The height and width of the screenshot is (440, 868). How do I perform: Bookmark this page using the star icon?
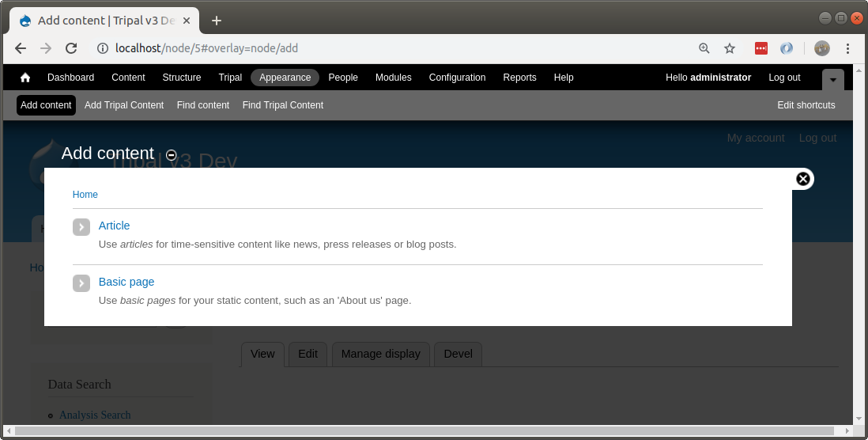pos(730,48)
